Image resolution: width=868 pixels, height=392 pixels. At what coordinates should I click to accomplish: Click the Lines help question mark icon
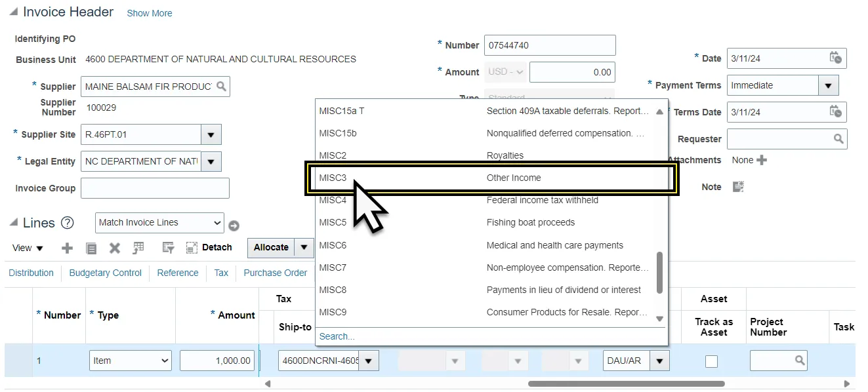point(67,223)
